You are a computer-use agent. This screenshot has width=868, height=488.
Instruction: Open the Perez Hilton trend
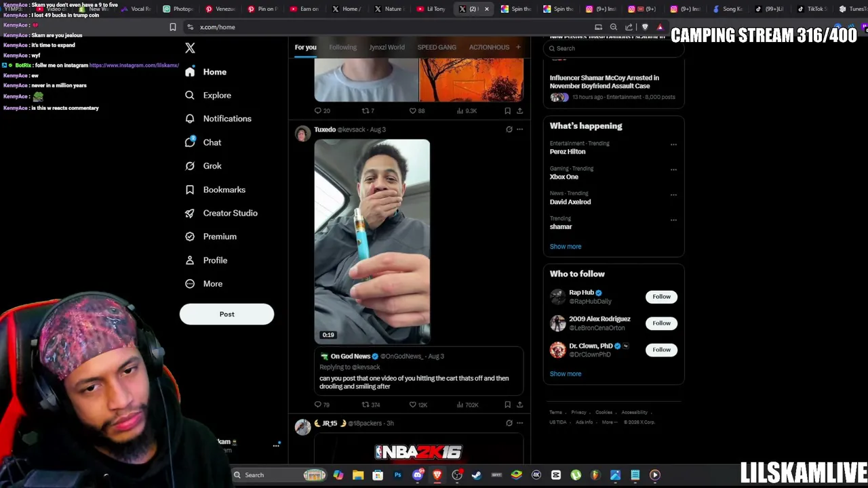pos(568,152)
